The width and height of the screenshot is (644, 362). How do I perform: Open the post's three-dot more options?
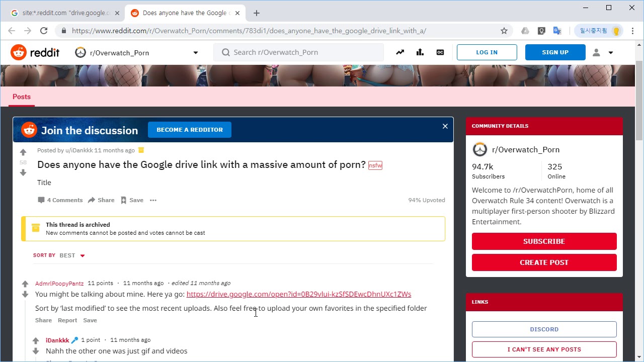[x=153, y=200]
